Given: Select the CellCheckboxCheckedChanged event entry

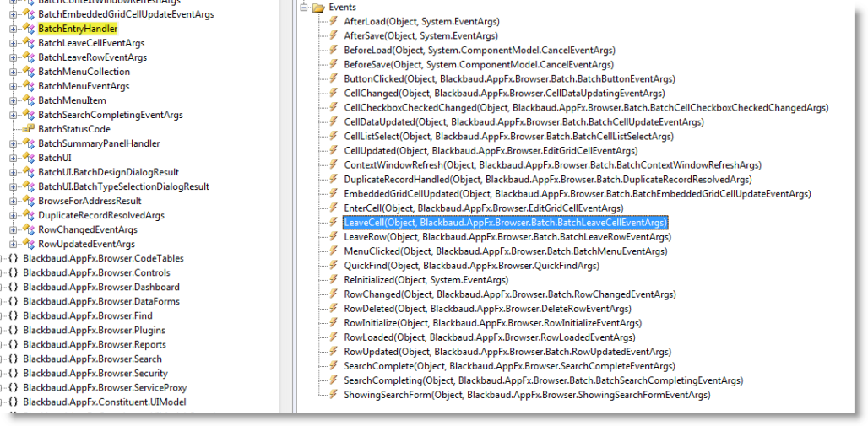Looking at the screenshot, I should coord(586,108).
